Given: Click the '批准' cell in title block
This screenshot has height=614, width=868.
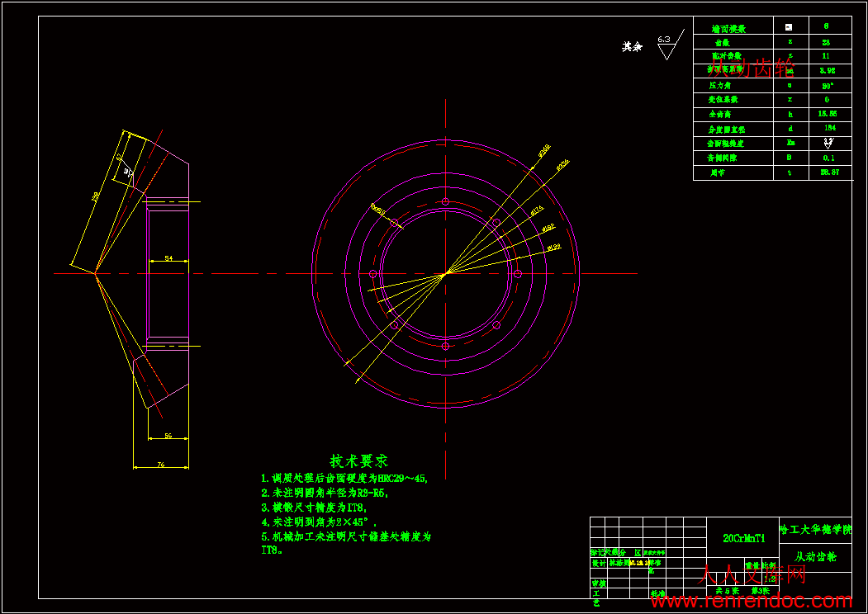Looking at the screenshot, I should click(x=658, y=593).
